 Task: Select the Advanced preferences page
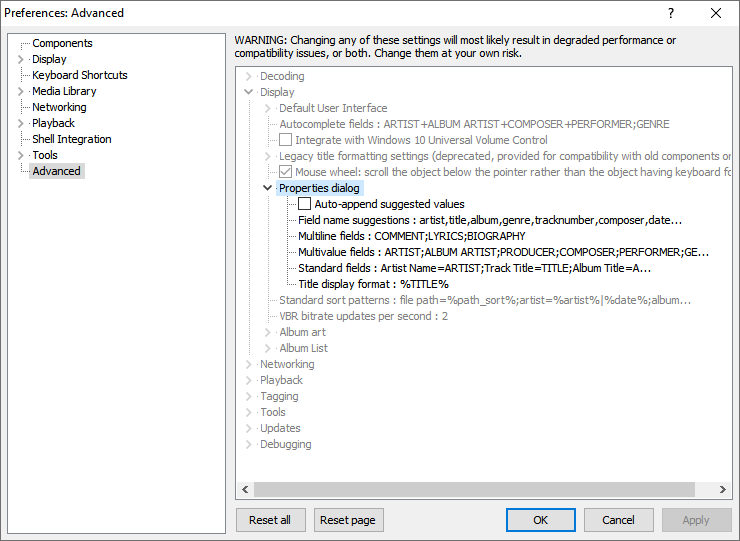coord(57,171)
